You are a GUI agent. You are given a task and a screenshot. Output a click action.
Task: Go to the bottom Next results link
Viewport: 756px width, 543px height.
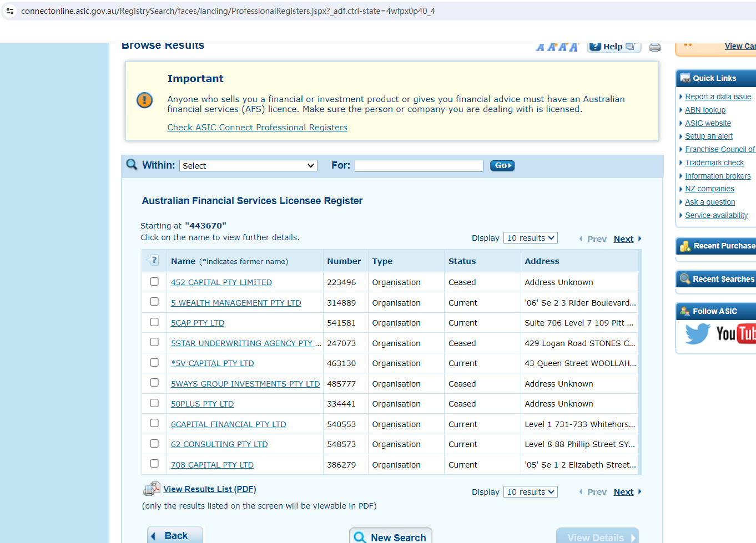point(623,492)
